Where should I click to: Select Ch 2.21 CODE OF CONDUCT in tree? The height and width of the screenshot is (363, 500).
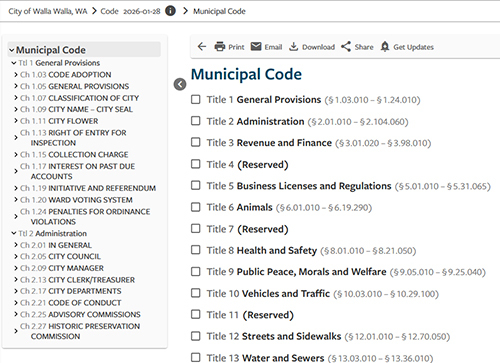[71, 303]
